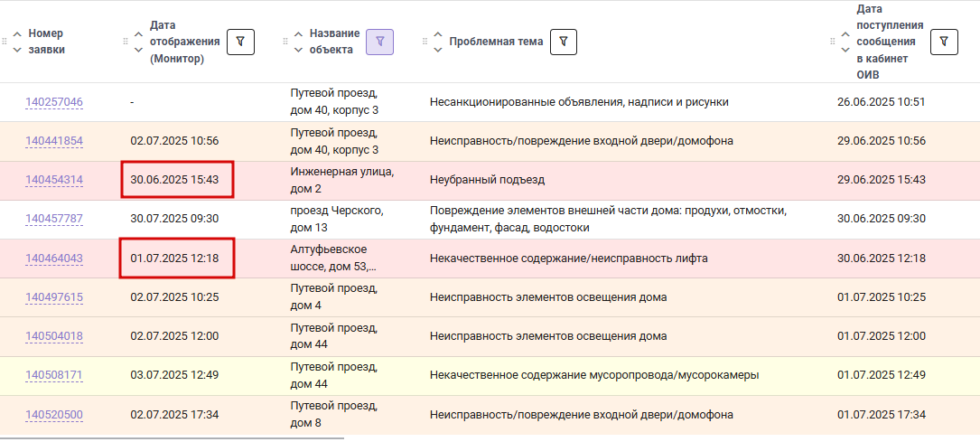Open request number 140257046

click(x=54, y=102)
